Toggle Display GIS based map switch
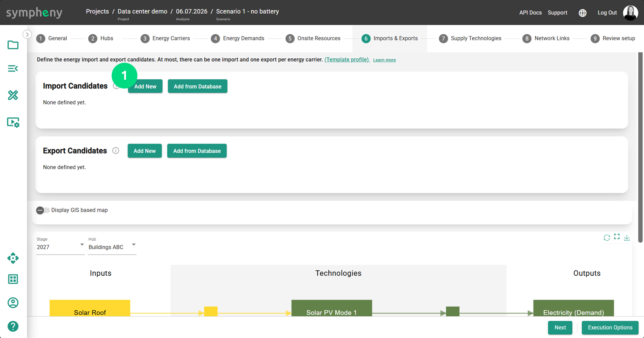644x338 pixels. coord(42,210)
